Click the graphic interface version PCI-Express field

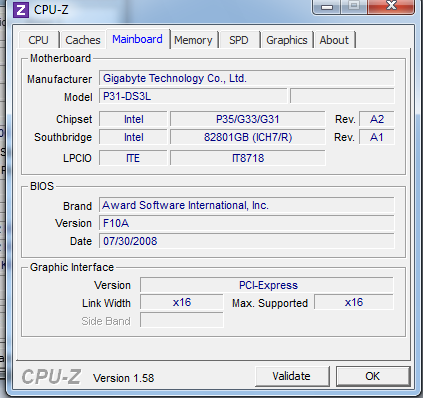pos(267,285)
